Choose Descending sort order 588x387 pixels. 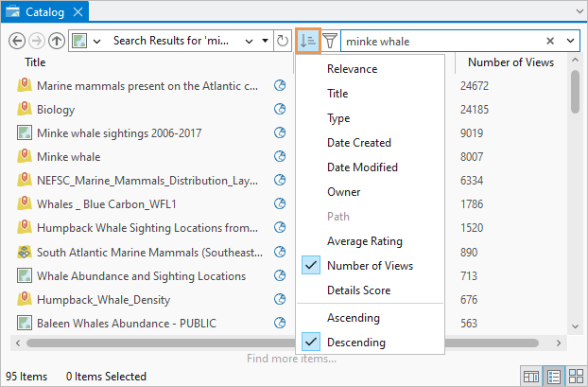355,342
